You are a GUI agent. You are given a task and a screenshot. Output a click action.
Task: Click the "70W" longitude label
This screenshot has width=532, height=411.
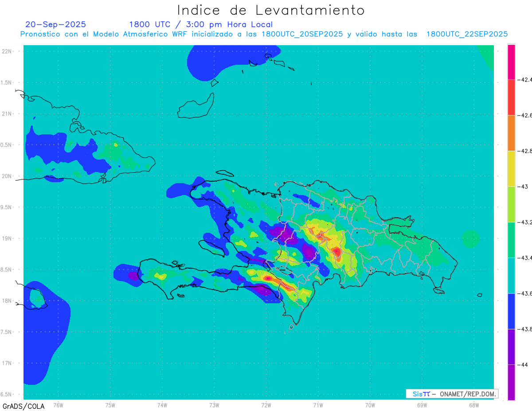pyautogui.click(x=370, y=405)
